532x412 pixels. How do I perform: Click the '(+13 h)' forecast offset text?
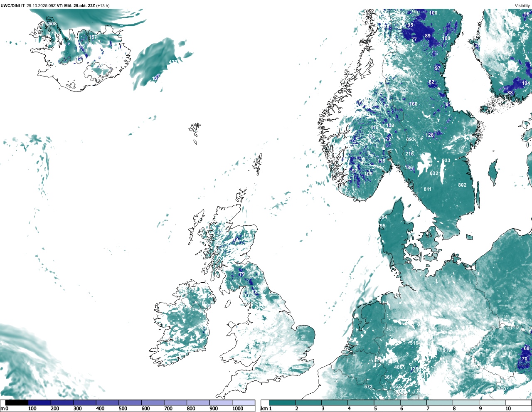[x=103, y=5]
